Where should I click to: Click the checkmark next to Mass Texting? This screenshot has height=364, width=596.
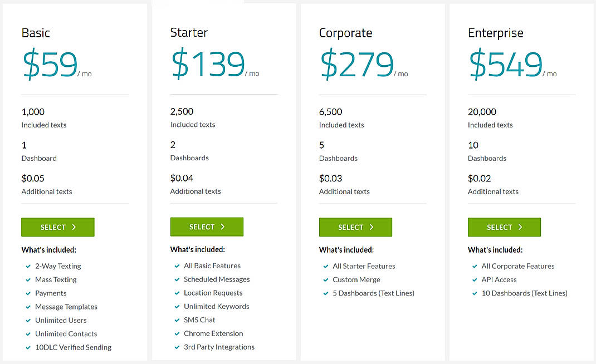coord(28,279)
